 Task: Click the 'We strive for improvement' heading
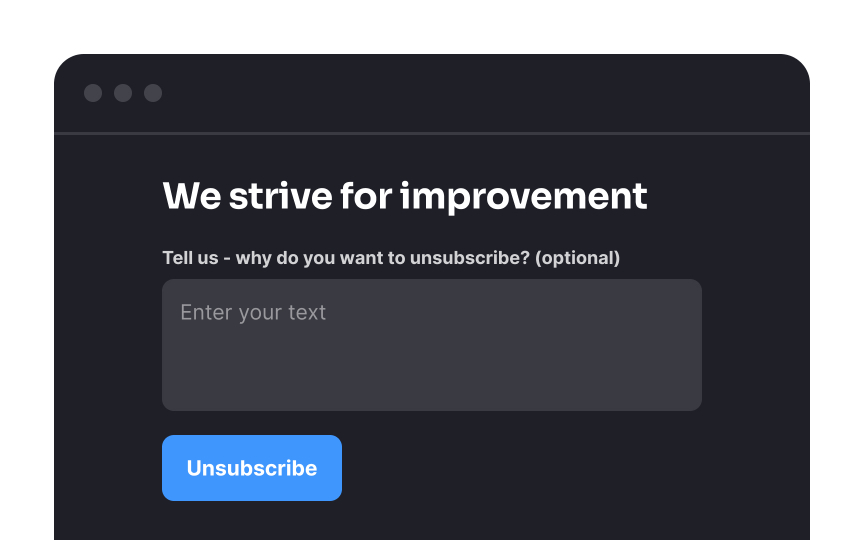click(x=405, y=196)
